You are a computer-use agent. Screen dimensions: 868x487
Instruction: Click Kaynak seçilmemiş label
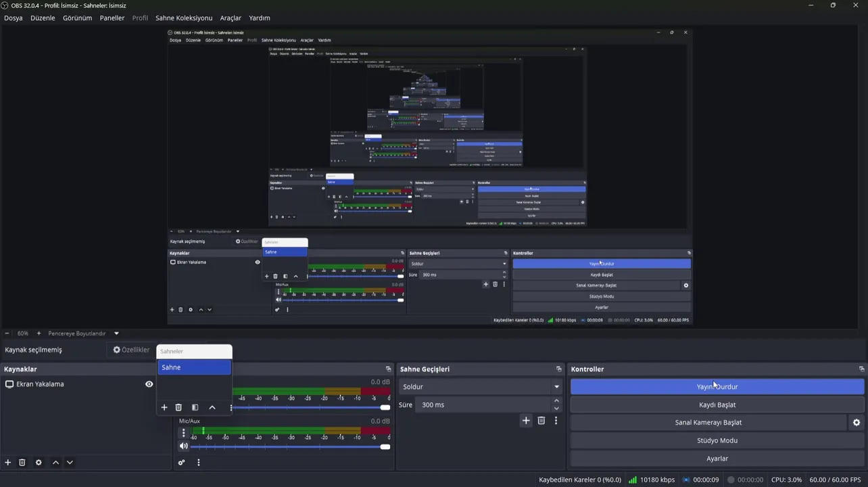click(33, 350)
